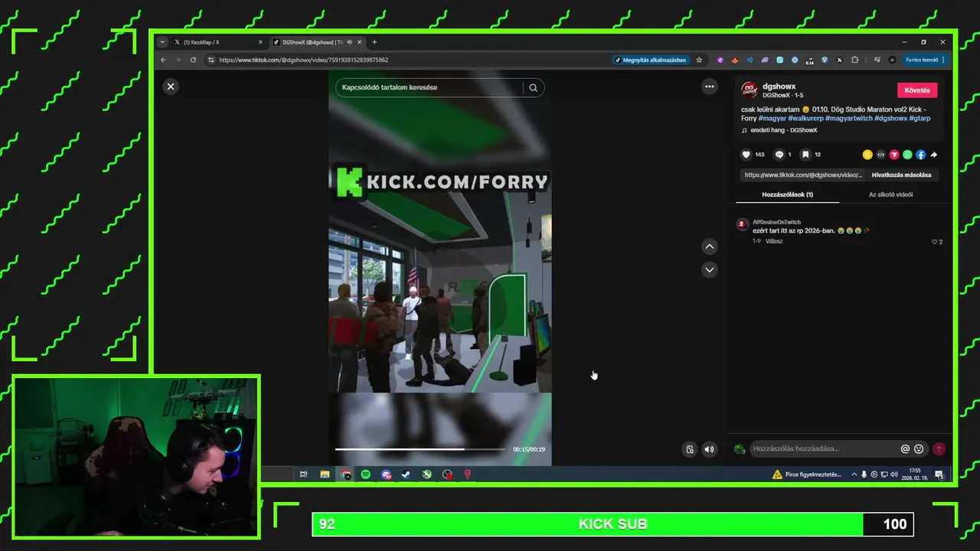This screenshot has width=980, height=551.
Task: Bookmark the video with the save icon
Action: pyautogui.click(x=805, y=155)
